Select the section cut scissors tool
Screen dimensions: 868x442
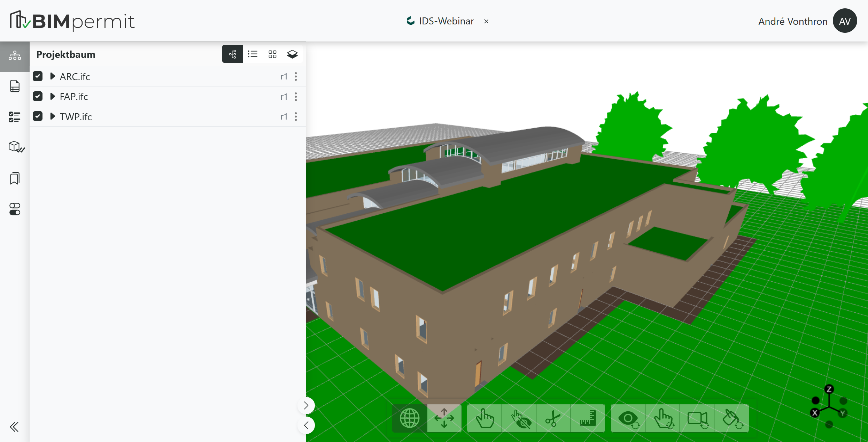[x=553, y=418]
